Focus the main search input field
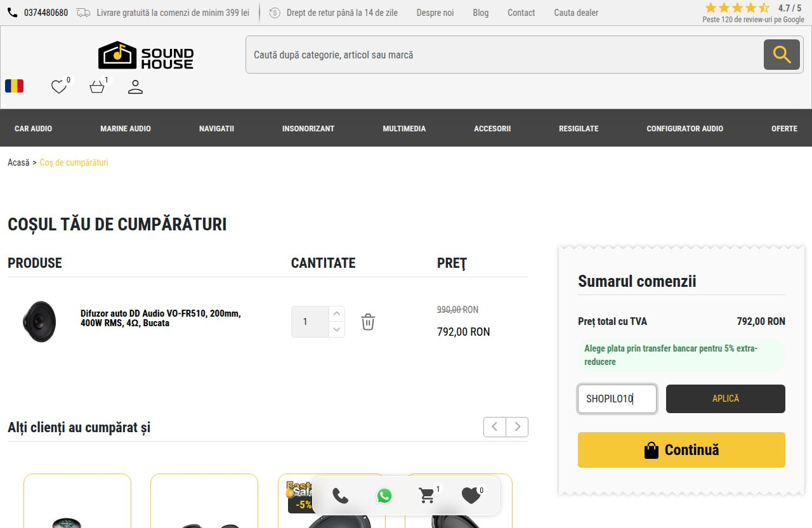 [504, 55]
